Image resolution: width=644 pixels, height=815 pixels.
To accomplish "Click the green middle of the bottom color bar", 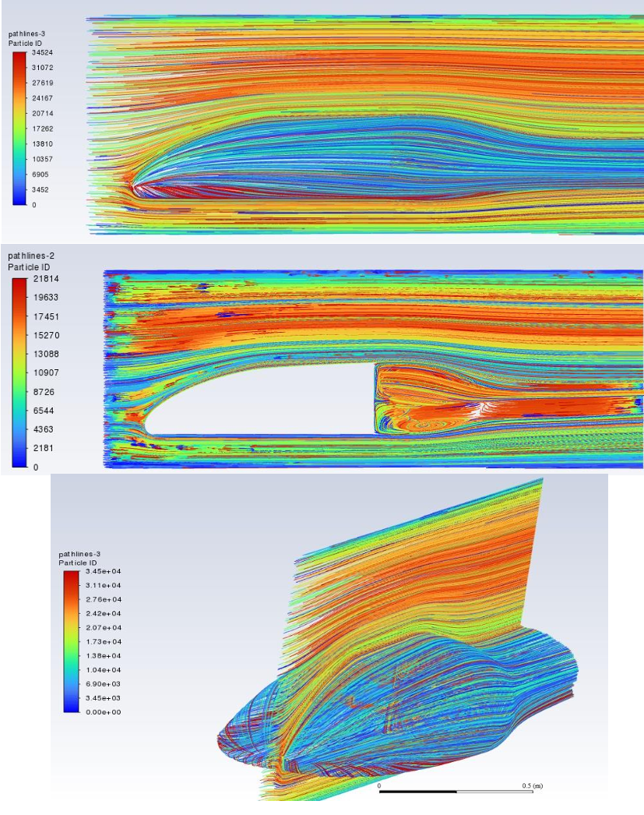I will click(72, 641).
